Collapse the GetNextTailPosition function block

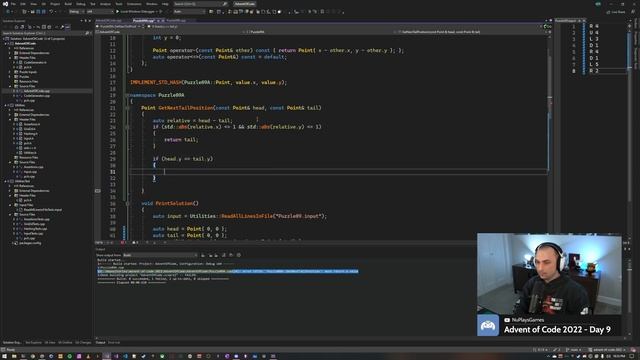pyautogui.click(x=127, y=108)
